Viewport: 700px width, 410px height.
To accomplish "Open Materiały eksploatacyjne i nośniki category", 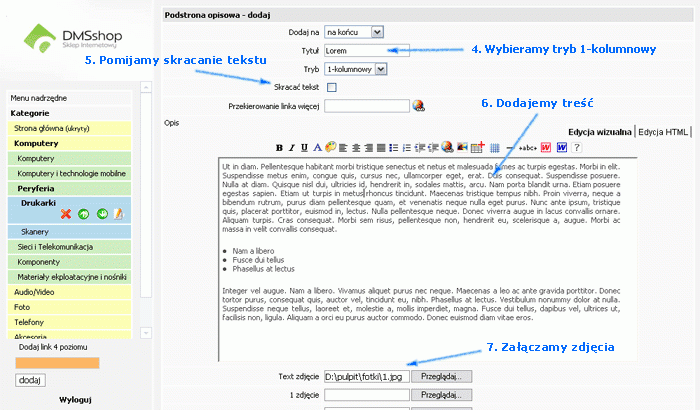I will 70,277.
